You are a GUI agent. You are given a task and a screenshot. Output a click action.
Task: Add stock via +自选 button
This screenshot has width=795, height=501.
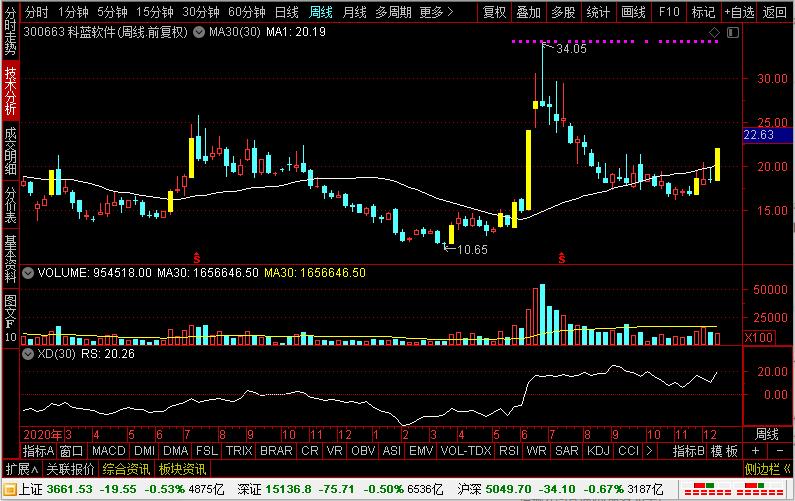coord(740,12)
